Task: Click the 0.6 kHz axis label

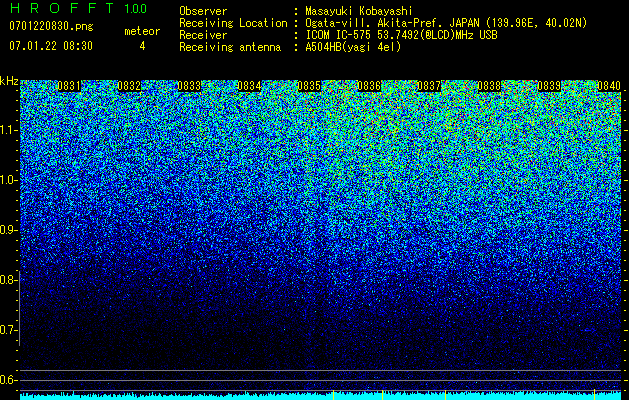Action: click(x=8, y=380)
